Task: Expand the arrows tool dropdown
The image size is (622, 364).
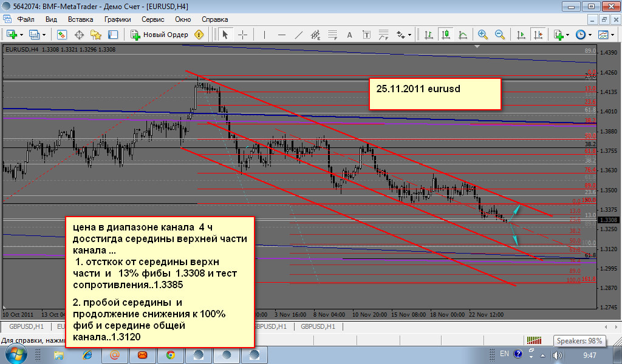Action: [x=409, y=35]
